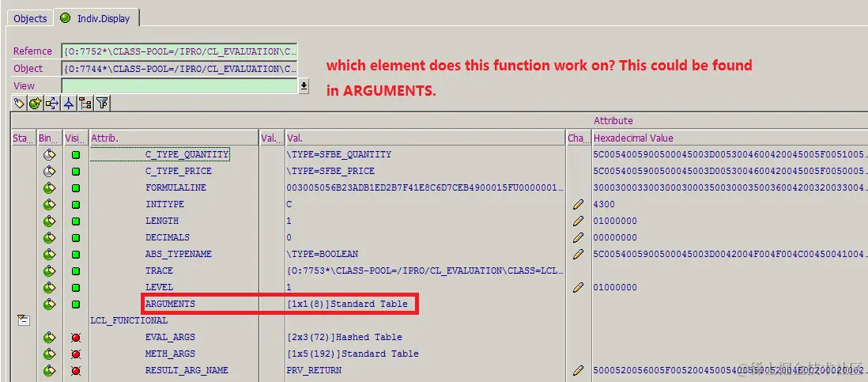This screenshot has height=382, width=868.
Task: Click the pencil edit icon for LEVEL
Action: pos(579,287)
